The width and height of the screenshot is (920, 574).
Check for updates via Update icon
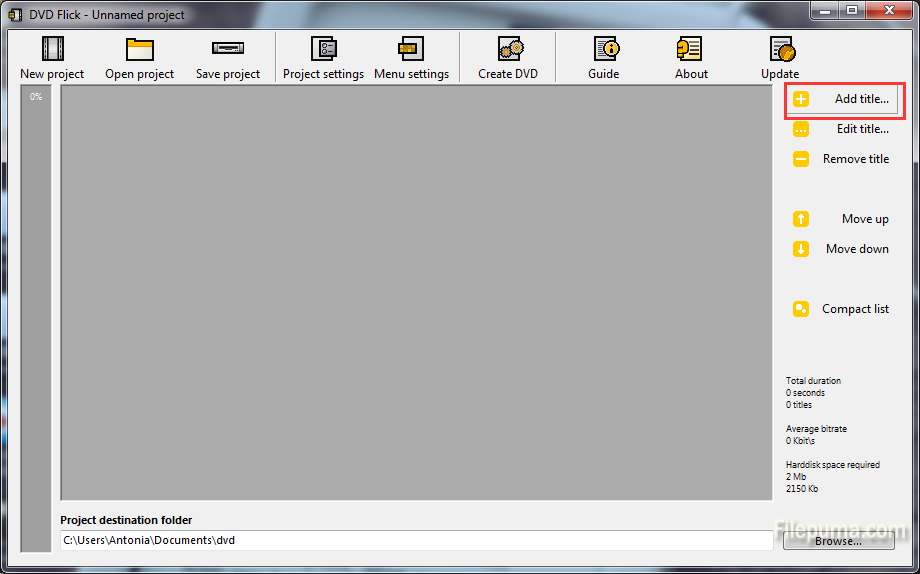[780, 49]
